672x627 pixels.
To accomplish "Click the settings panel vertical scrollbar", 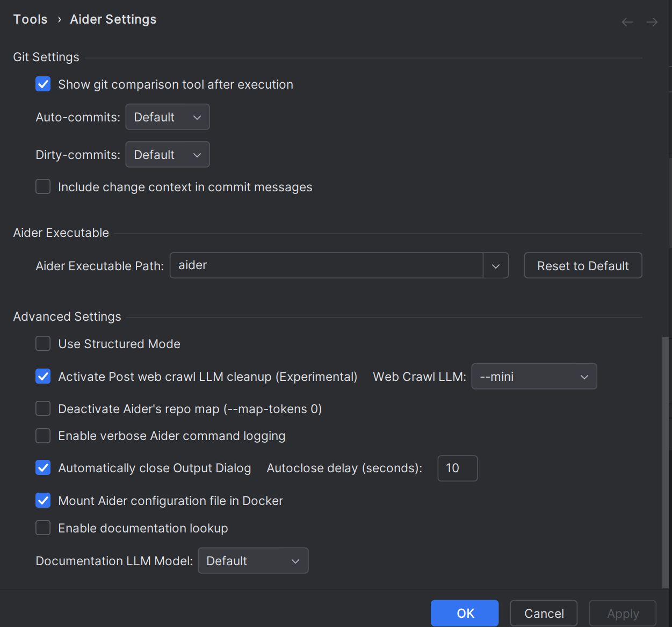I will tap(666, 462).
